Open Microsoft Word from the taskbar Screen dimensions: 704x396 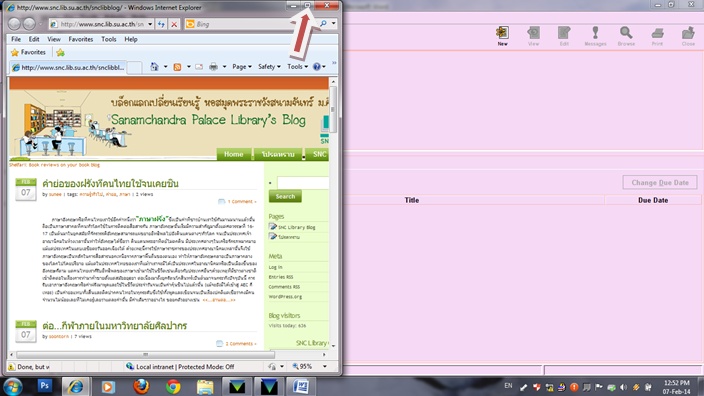(300, 387)
